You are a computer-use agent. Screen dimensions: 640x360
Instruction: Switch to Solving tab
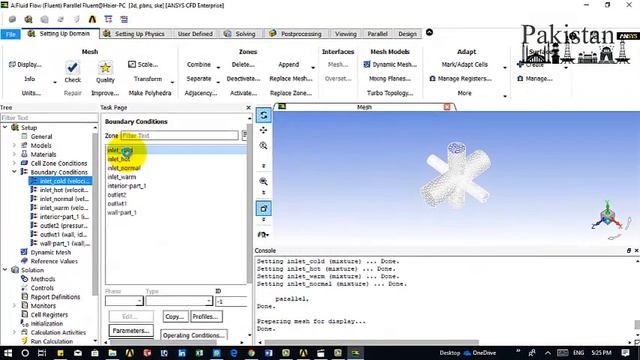240,34
